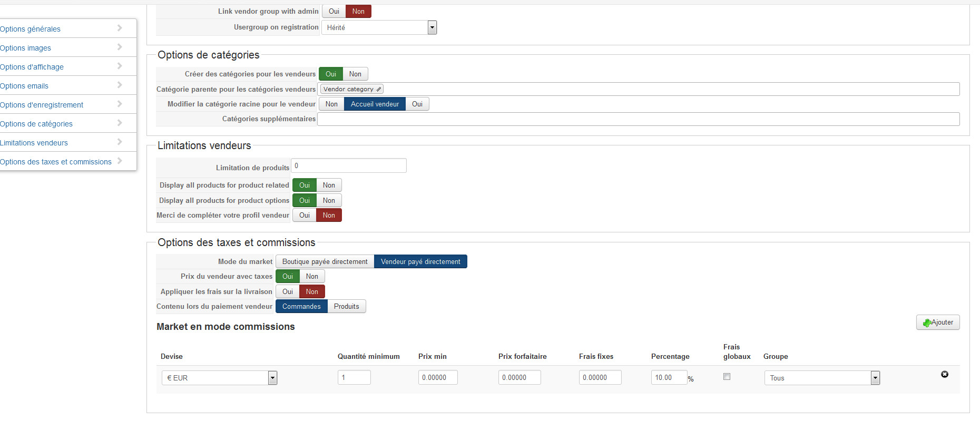
Task: Set Display all products for product related to Non
Action: [x=329, y=185]
